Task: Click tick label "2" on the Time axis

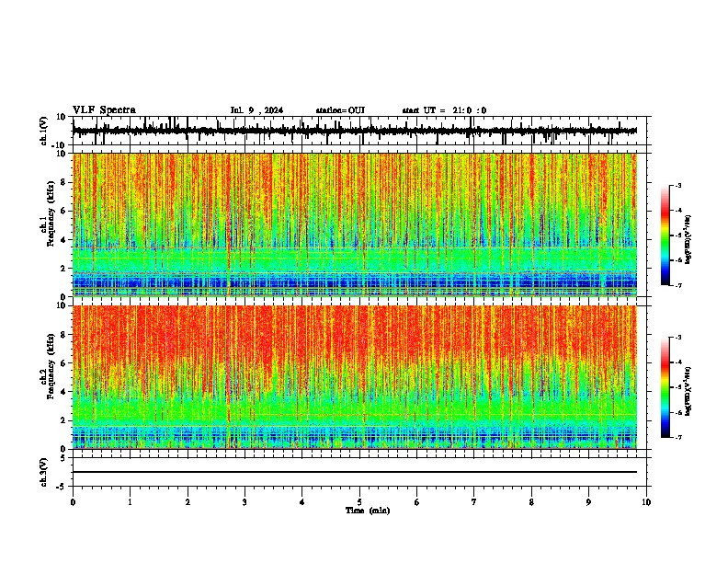Action: (188, 502)
